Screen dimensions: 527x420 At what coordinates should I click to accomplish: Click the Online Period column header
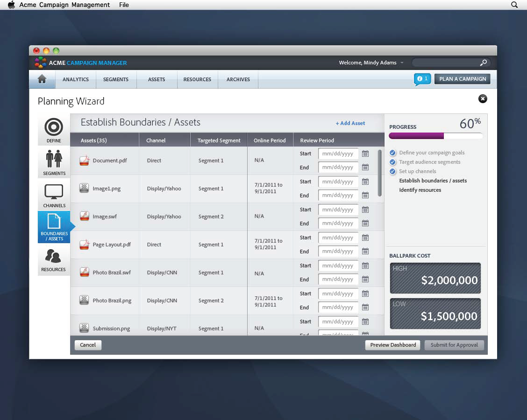tap(270, 140)
